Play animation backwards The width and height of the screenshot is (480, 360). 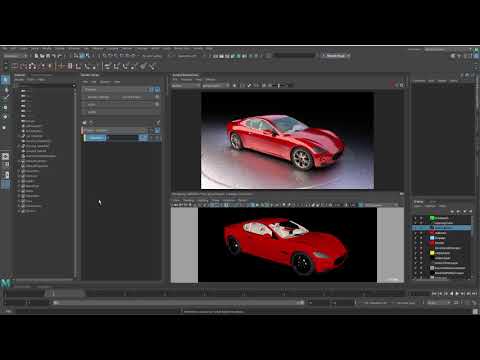(x=452, y=294)
